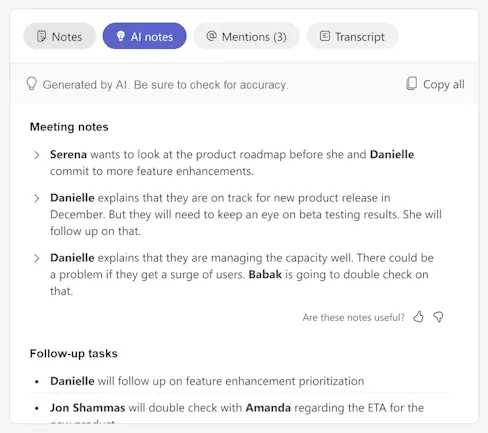This screenshot has height=433, width=488.
Task: Click Danielle's feature enhancement follow-up task
Action: (207, 381)
